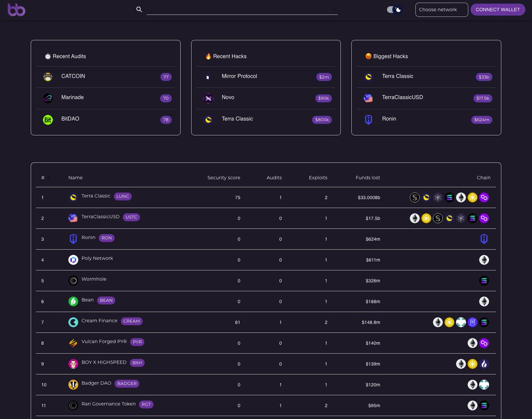Click the $33b badge in Biggest Hacks
This screenshot has height=419, width=532.
click(x=484, y=77)
